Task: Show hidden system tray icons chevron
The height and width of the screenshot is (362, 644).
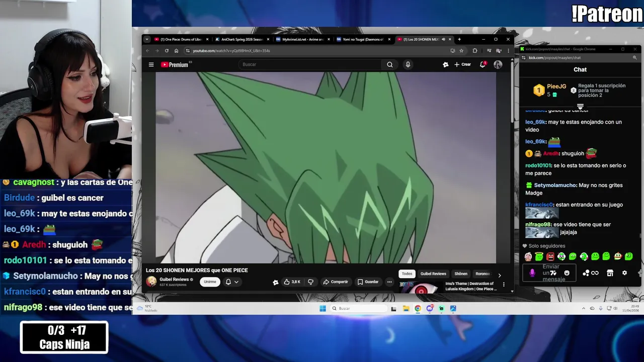Action: pos(584,308)
